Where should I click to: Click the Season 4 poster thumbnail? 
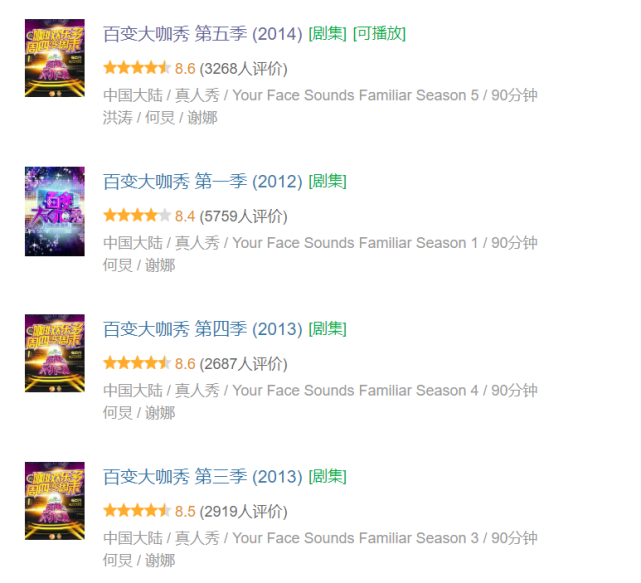[55, 353]
